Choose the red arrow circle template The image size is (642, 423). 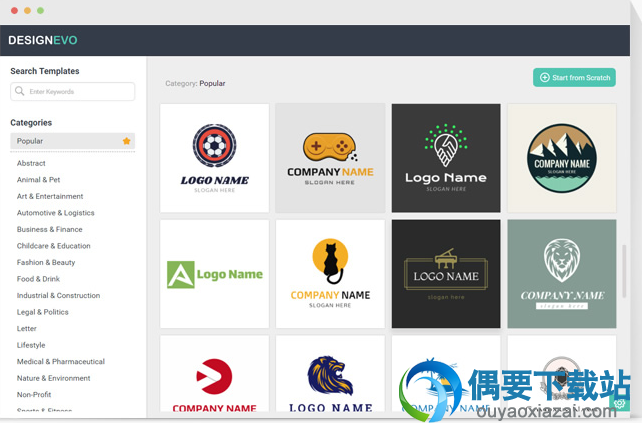pyautogui.click(x=215, y=374)
